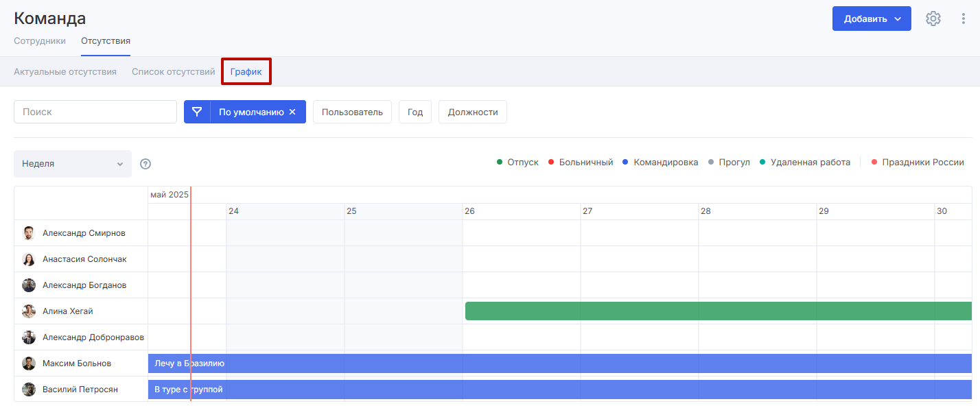Click the filter funnel icon

(x=197, y=112)
